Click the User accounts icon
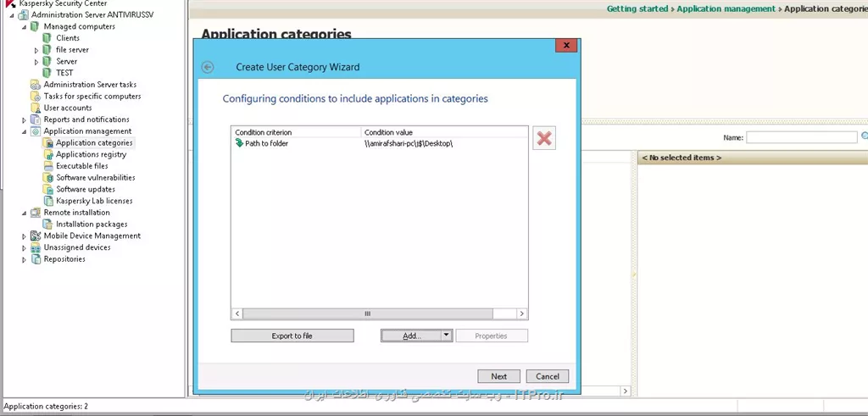 pyautogui.click(x=35, y=108)
